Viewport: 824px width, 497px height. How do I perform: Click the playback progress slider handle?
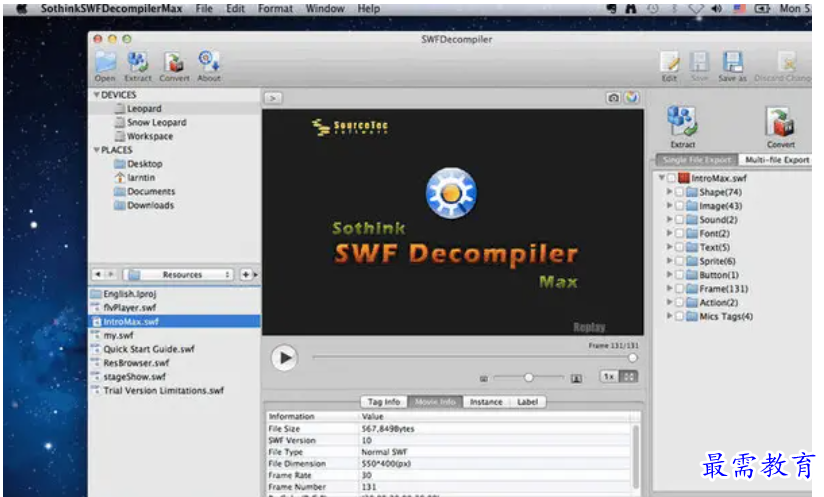point(633,358)
